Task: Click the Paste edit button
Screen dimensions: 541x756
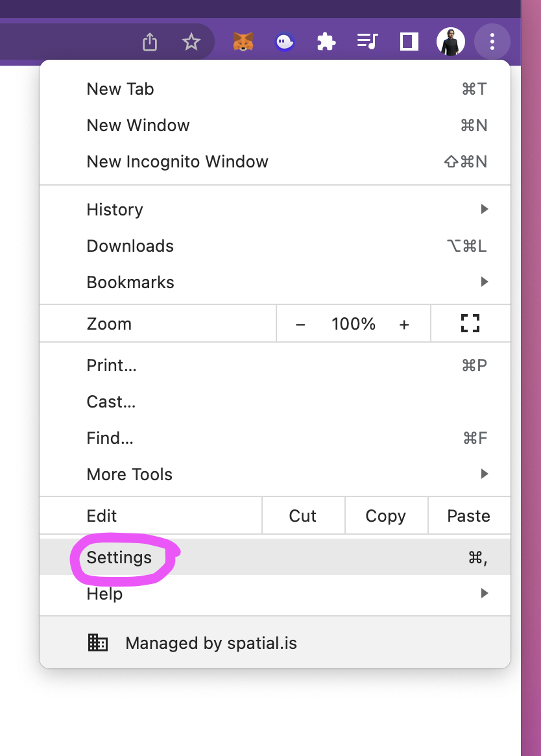Action: click(469, 515)
